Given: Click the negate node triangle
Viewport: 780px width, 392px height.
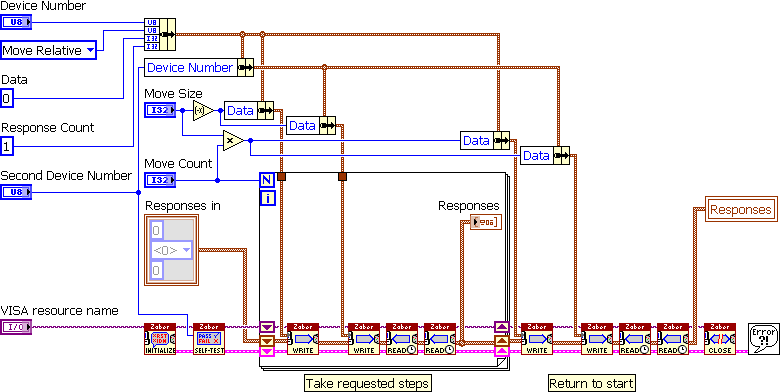Looking at the screenshot, I should [x=203, y=110].
